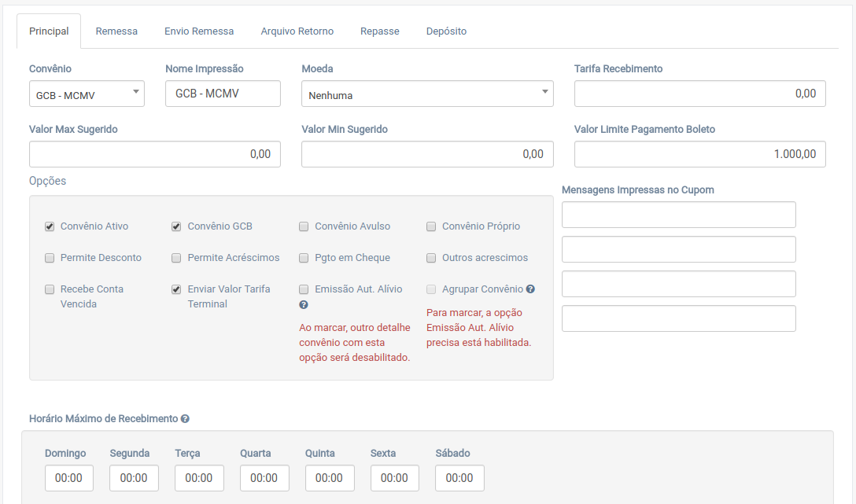
Task: Uncheck the Convênio Ativo checkbox
Action: pos(50,226)
